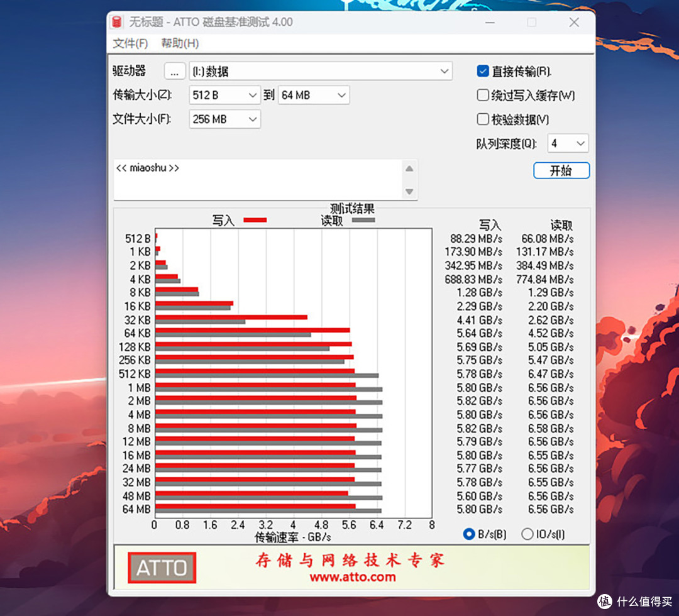Open the 帮助(H) menu
679x616 pixels.
click(180, 43)
